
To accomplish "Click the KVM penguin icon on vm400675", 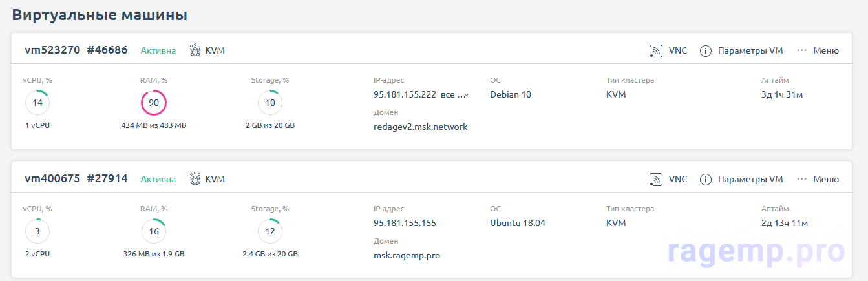I will click(195, 179).
